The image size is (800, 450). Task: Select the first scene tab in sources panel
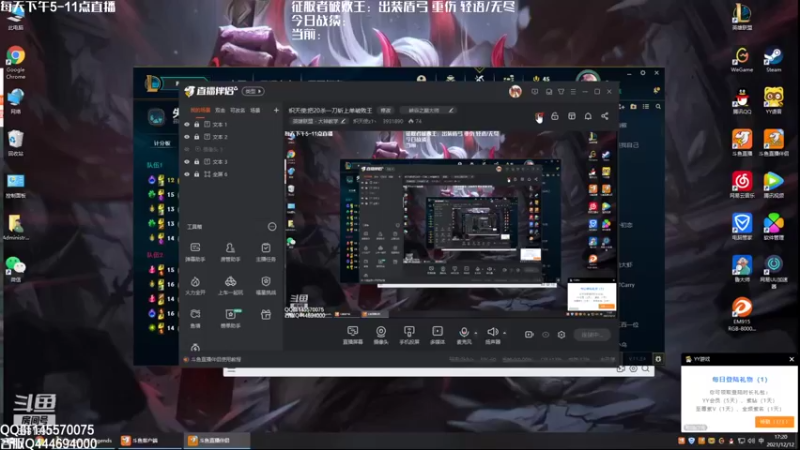click(200, 110)
